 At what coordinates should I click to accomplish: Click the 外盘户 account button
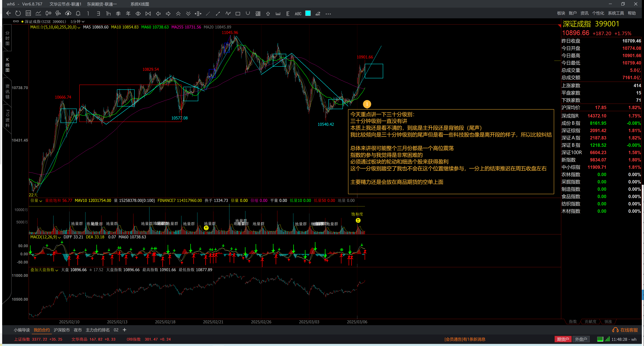[581, 339]
